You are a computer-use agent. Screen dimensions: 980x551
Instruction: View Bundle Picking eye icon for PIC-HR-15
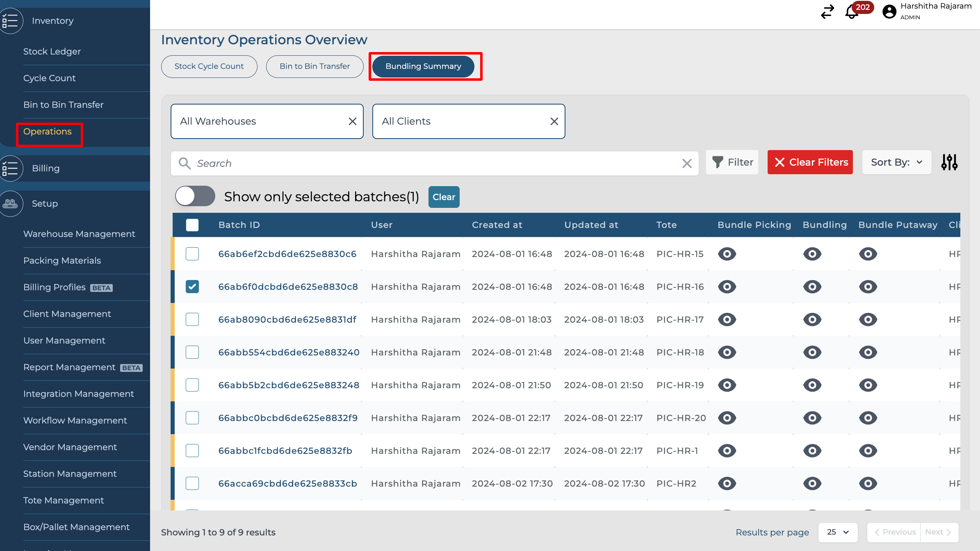pyautogui.click(x=727, y=254)
